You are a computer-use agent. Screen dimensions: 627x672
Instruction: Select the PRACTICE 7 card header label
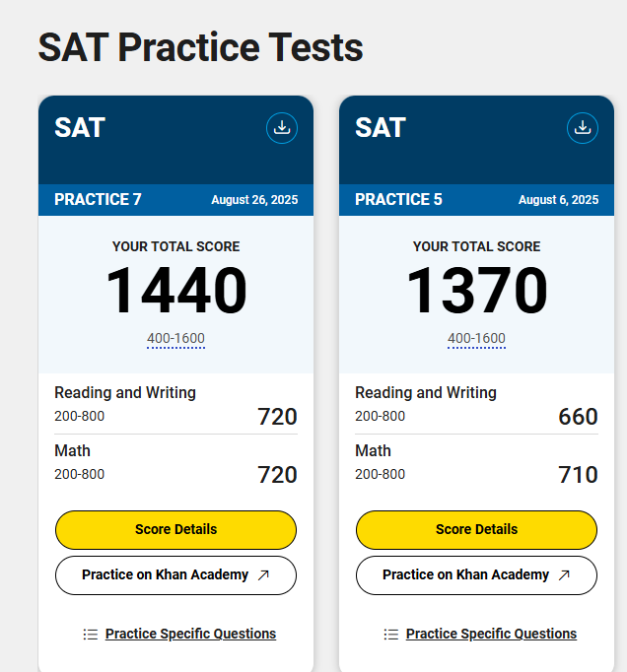98,200
